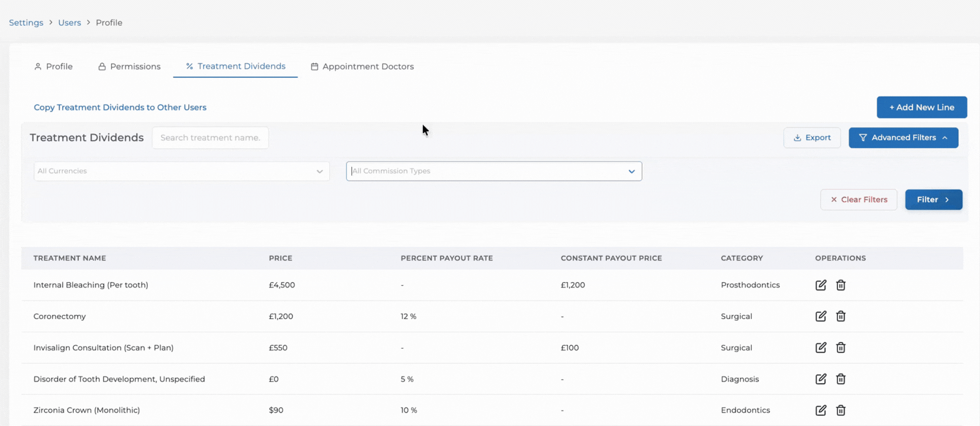Select the Zirconia Crown (Monolithic) name cell
This screenshot has width=980, height=426.
[86, 410]
